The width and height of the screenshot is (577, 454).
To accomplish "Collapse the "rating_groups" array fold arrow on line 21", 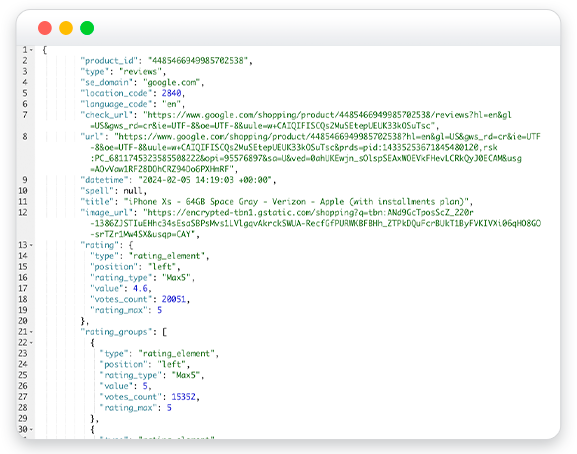I will (x=32, y=332).
